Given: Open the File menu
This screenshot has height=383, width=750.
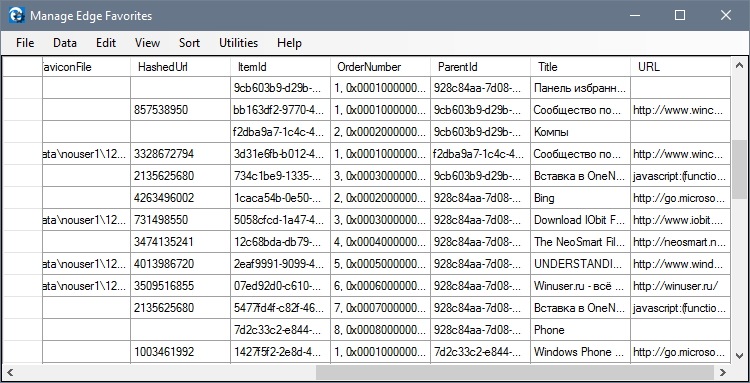Looking at the screenshot, I should tap(25, 43).
